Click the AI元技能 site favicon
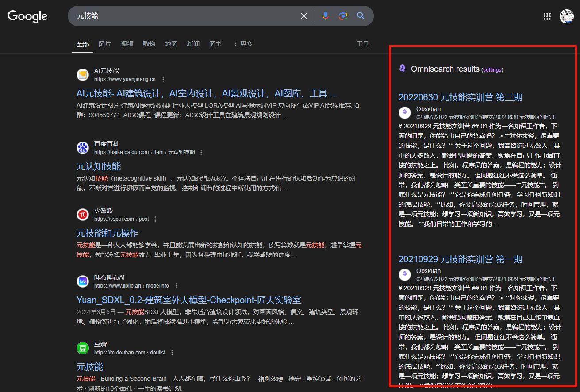The image size is (580, 392). click(83, 75)
